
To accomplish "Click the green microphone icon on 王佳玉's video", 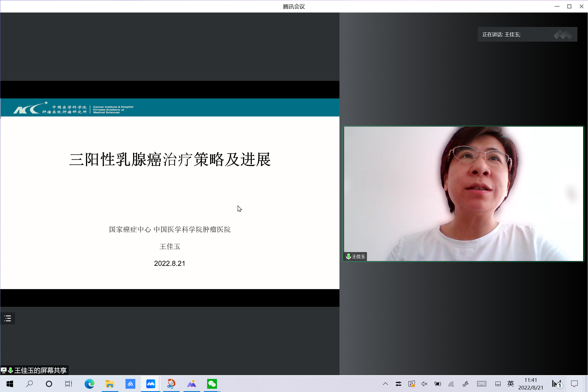I will 348,256.
